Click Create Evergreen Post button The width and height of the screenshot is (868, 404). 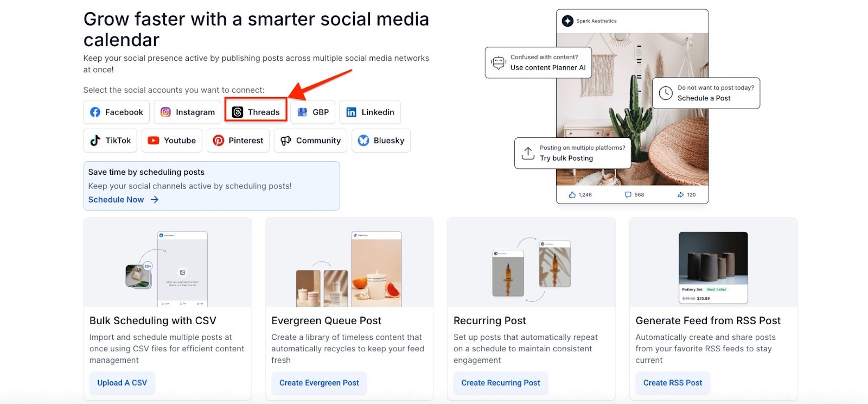[319, 383]
